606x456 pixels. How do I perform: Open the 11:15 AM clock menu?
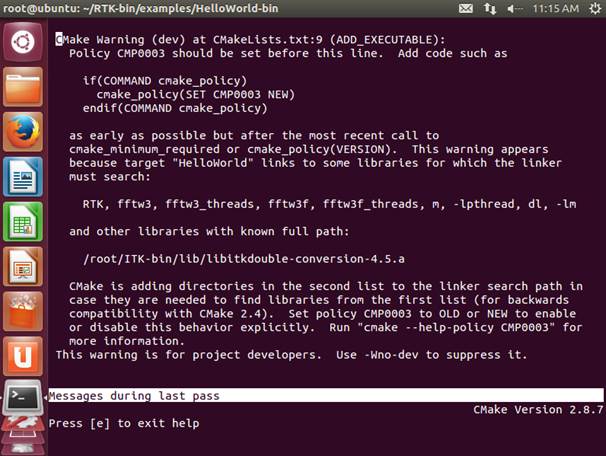(556, 8)
